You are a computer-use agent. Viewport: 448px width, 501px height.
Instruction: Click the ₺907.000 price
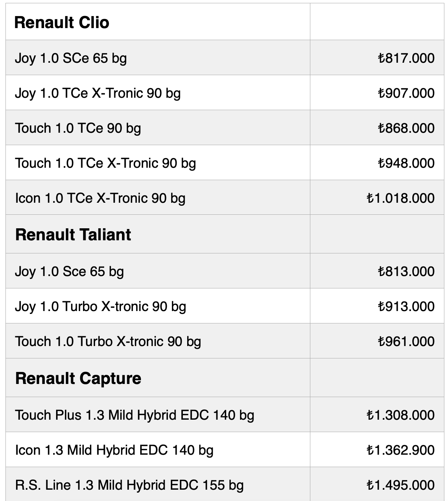pyautogui.click(x=406, y=93)
